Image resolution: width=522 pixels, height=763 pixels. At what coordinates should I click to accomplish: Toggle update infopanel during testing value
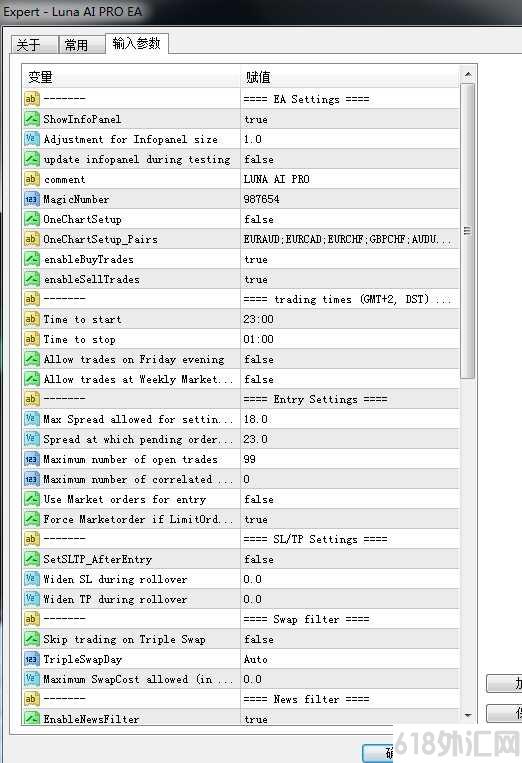[350, 159]
